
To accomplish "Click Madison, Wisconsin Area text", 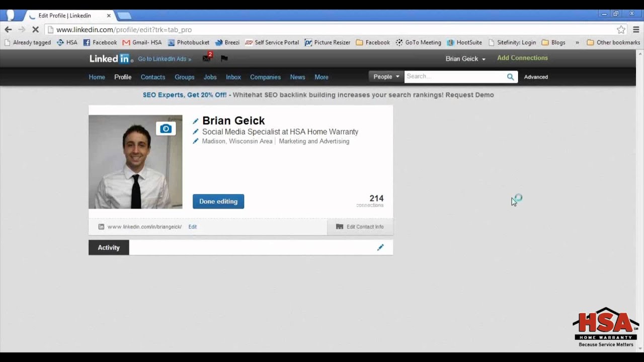I will (237, 141).
